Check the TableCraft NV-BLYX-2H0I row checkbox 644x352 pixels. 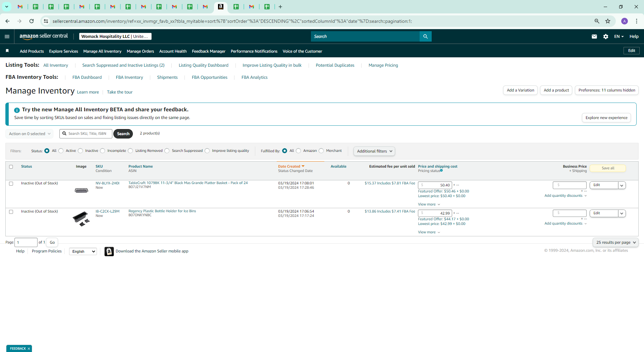(11, 184)
